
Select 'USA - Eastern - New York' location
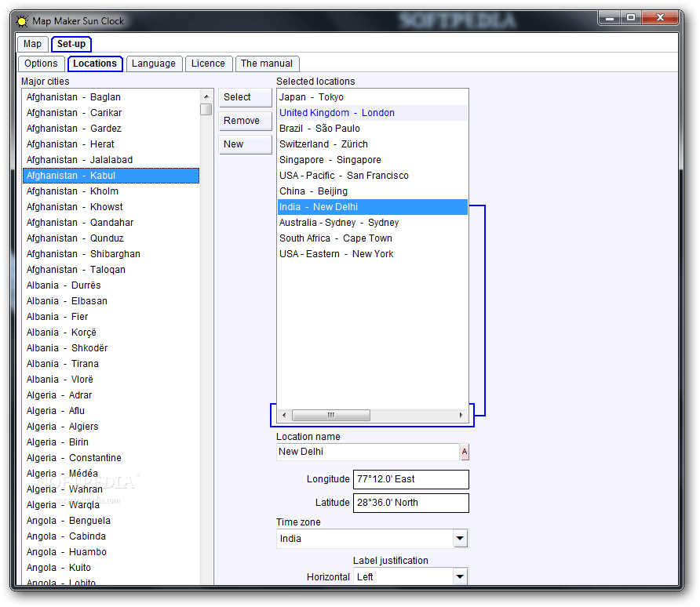coord(373,254)
